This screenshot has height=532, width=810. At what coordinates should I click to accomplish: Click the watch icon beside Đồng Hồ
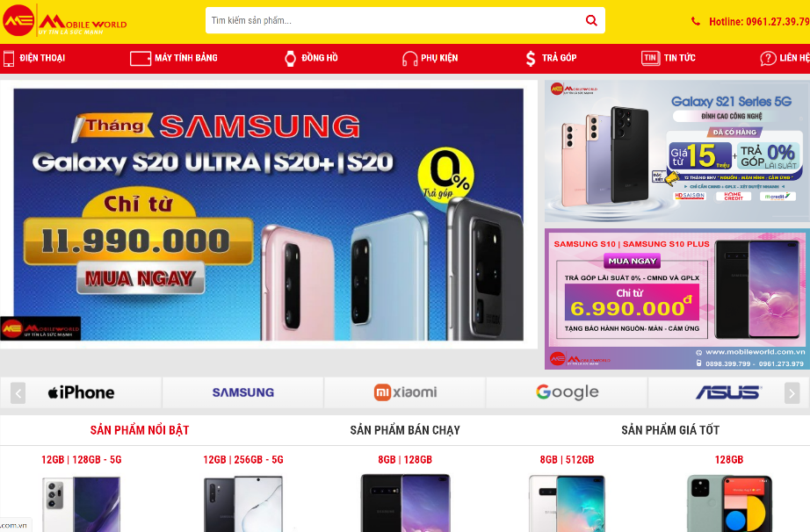[290, 58]
